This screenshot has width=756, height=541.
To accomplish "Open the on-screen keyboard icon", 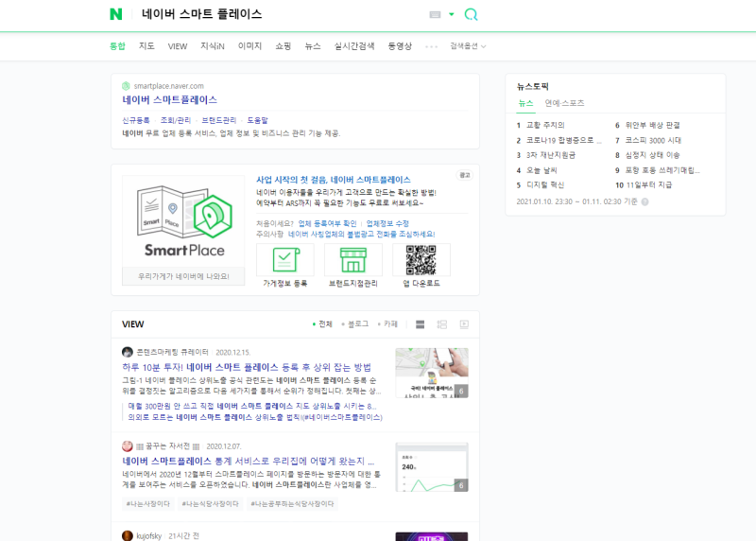I will pyautogui.click(x=435, y=14).
